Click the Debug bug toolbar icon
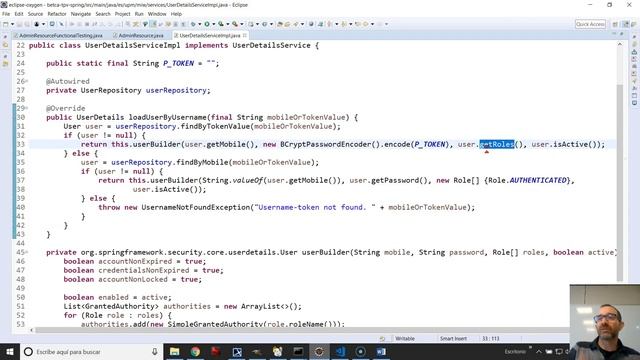Screen dimensions: 640x360 point(193,24)
